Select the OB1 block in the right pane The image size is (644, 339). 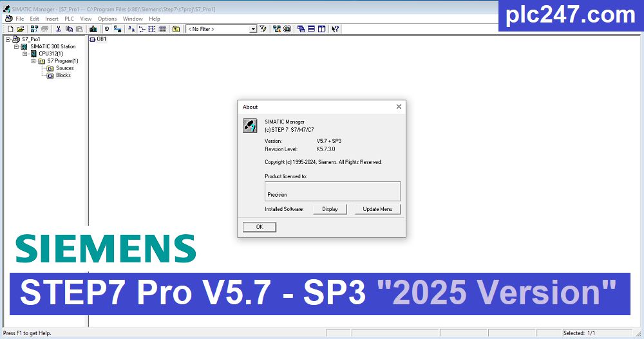[x=99, y=39]
